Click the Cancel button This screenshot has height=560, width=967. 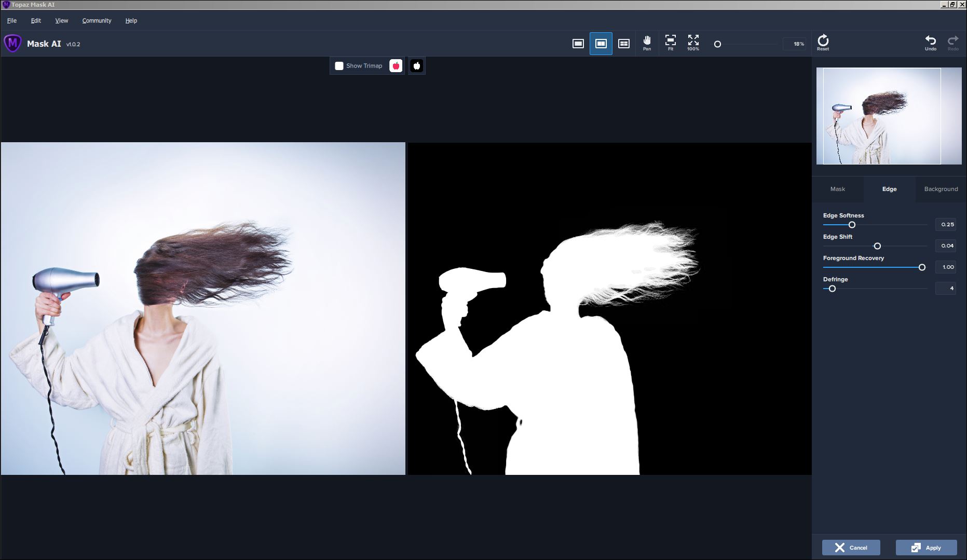click(x=851, y=548)
